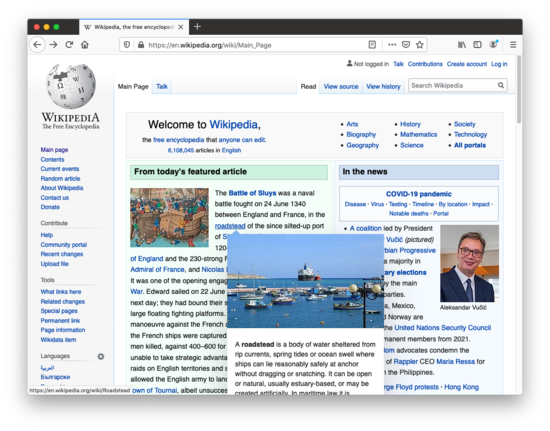Show sidebars icon in toolbar
The height and width of the screenshot is (431, 550).
pos(477,45)
